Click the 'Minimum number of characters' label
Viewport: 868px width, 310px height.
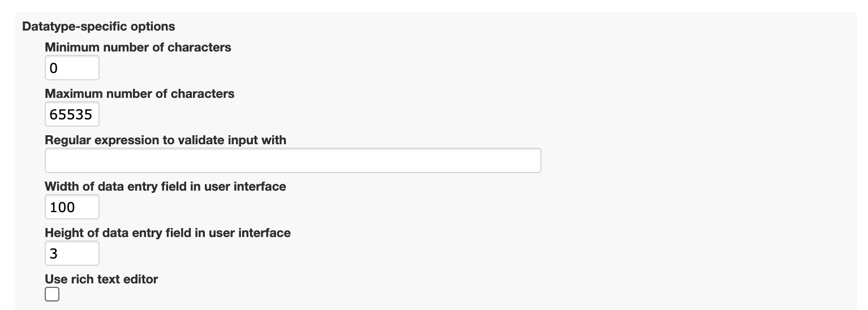click(x=138, y=48)
